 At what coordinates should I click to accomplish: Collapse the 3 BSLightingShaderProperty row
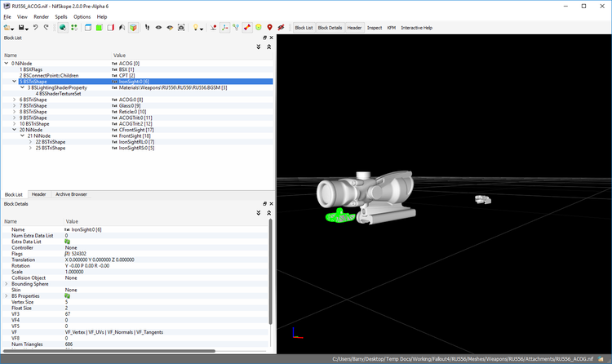[x=22, y=87]
